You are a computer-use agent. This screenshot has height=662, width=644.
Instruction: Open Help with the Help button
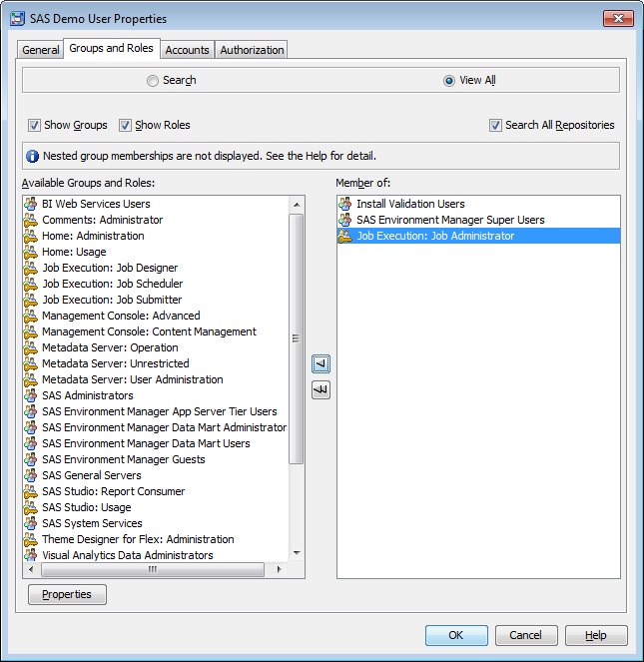(x=596, y=635)
